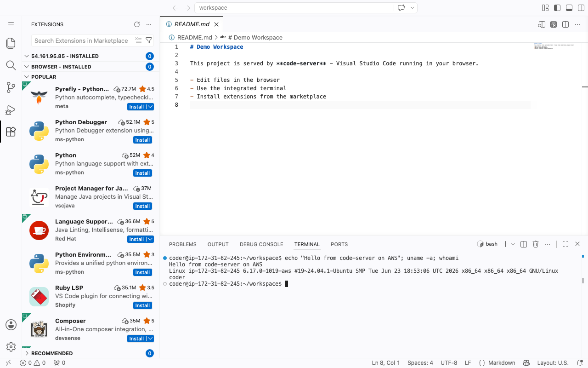Refresh the extensions list
Viewport: 588px width, 368px height.
137,24
